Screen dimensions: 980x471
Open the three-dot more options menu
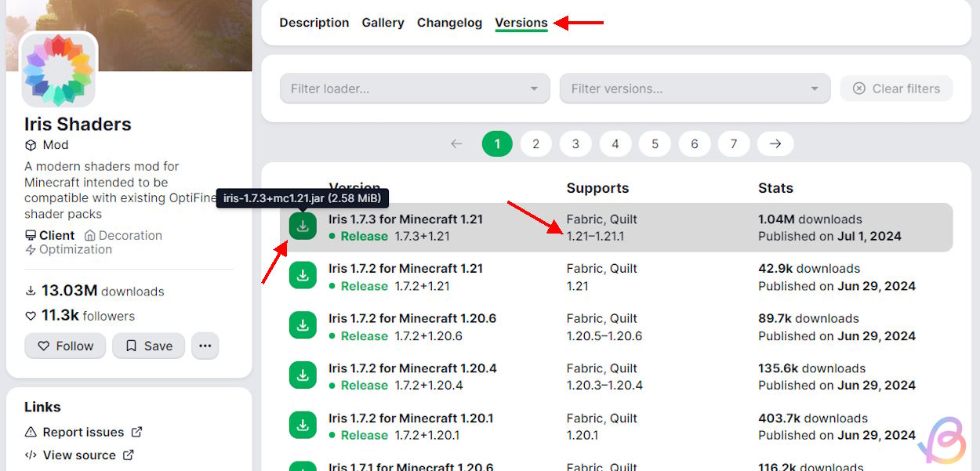205,346
